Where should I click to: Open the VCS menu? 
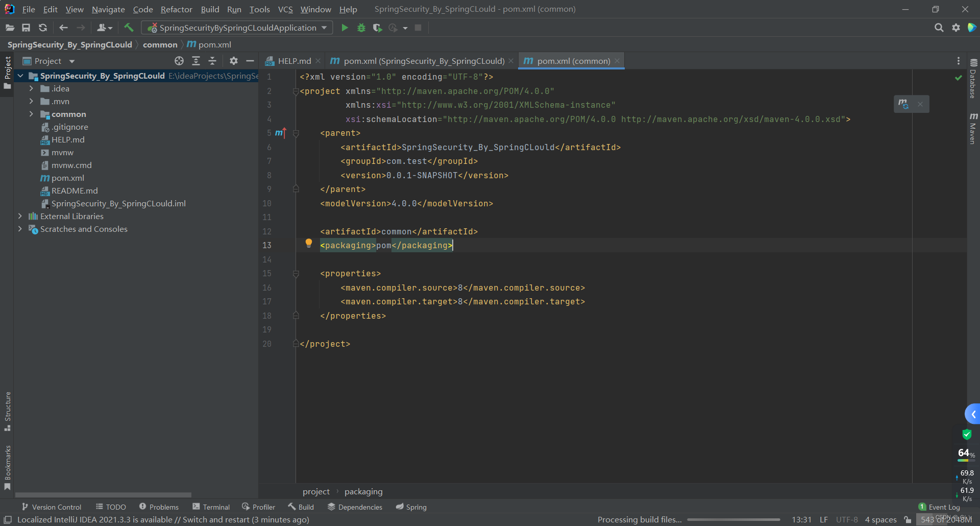[285, 9]
